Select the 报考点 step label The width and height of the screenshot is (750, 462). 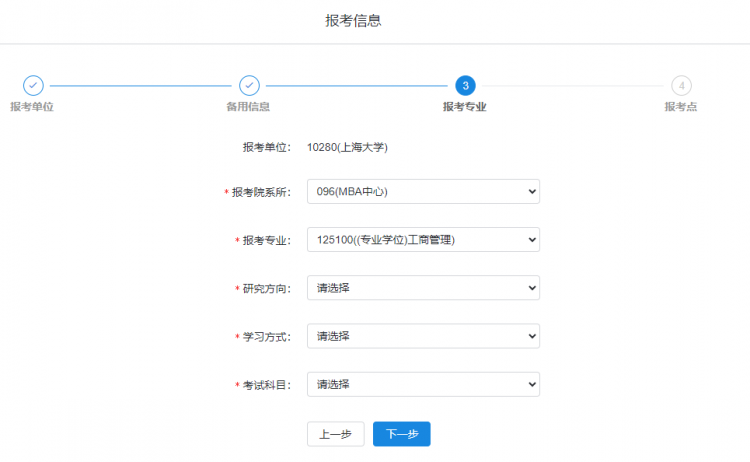(681, 107)
